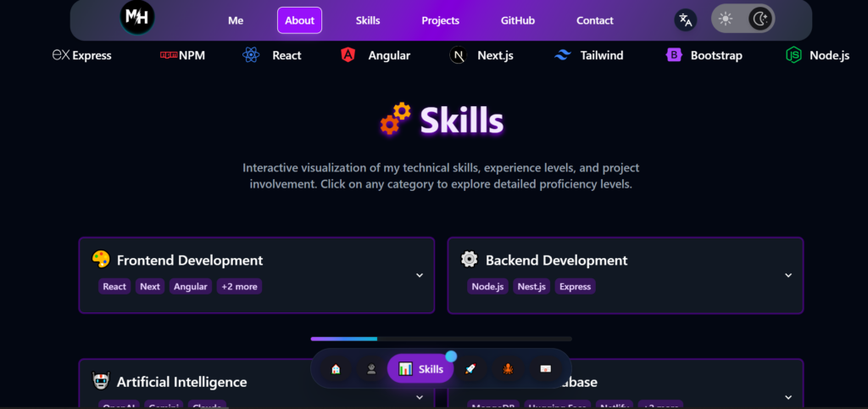This screenshot has height=409, width=868.
Task: Click the Bootstrap label in tech marquee
Action: pyautogui.click(x=716, y=55)
